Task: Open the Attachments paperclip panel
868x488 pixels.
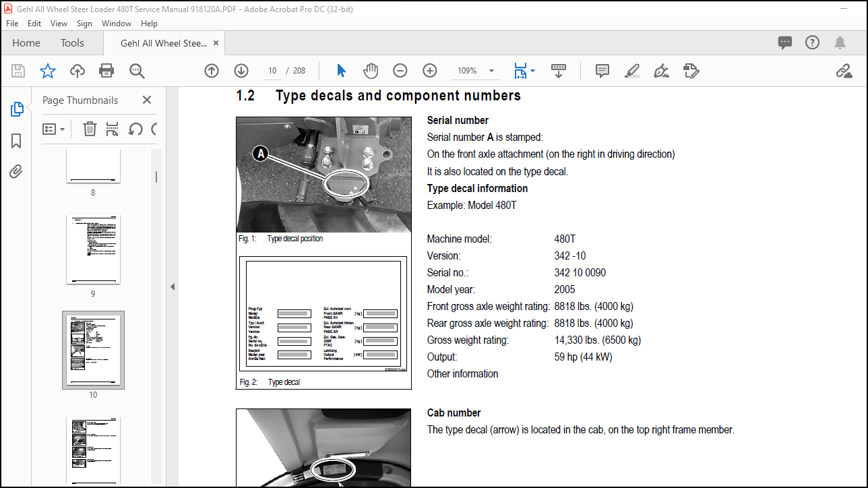Action: click(17, 171)
